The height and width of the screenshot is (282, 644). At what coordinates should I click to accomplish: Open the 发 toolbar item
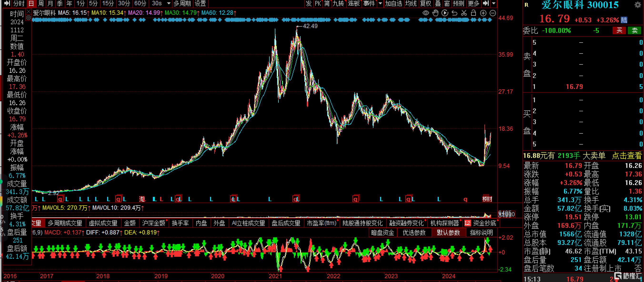(309, 4)
